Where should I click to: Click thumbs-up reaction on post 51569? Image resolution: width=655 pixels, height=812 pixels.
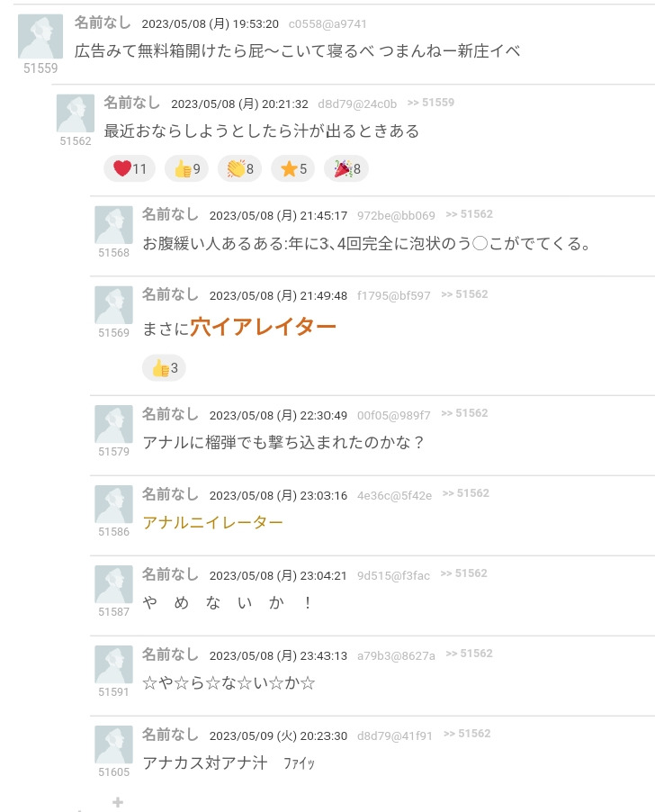pos(164,368)
